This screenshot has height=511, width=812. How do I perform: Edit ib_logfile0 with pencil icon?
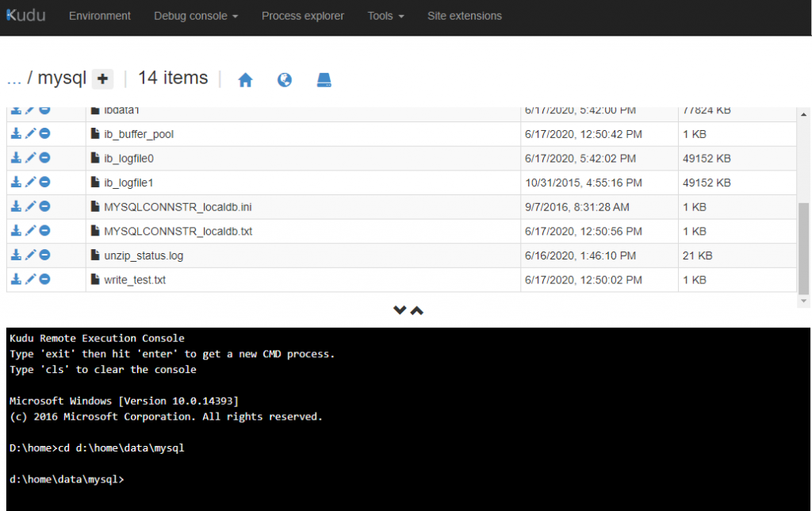click(x=31, y=158)
